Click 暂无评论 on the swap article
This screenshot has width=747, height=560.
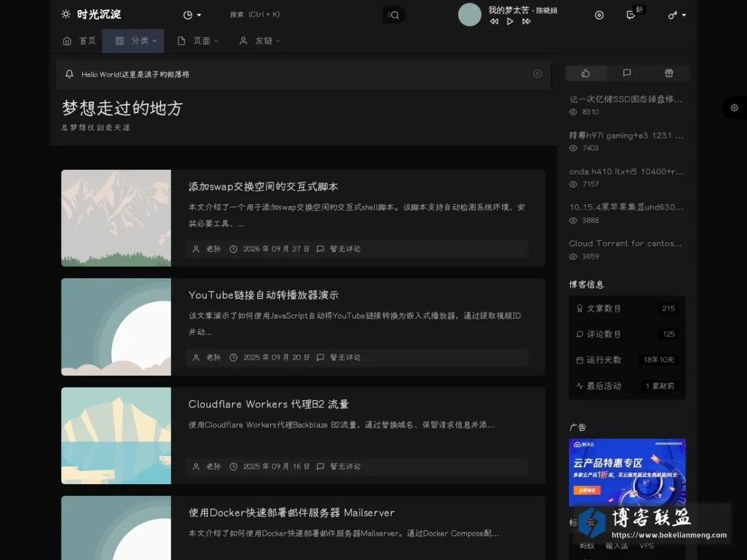click(x=345, y=249)
